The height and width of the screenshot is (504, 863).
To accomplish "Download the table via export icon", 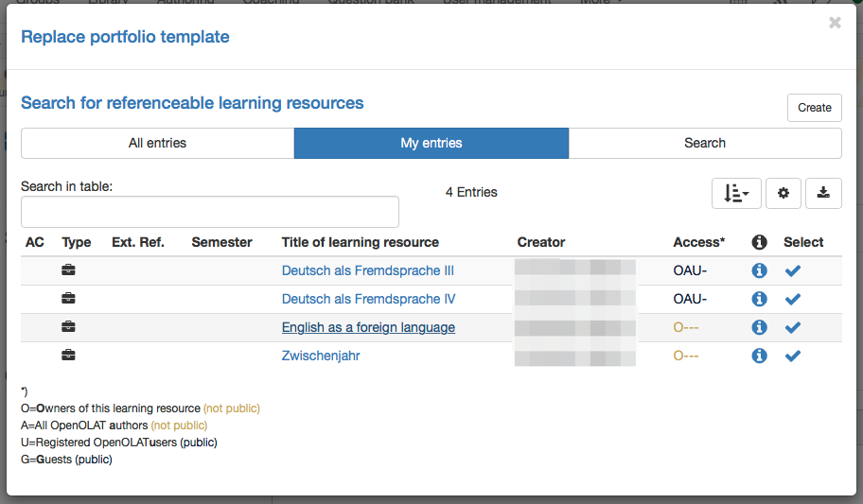I will click(x=823, y=193).
